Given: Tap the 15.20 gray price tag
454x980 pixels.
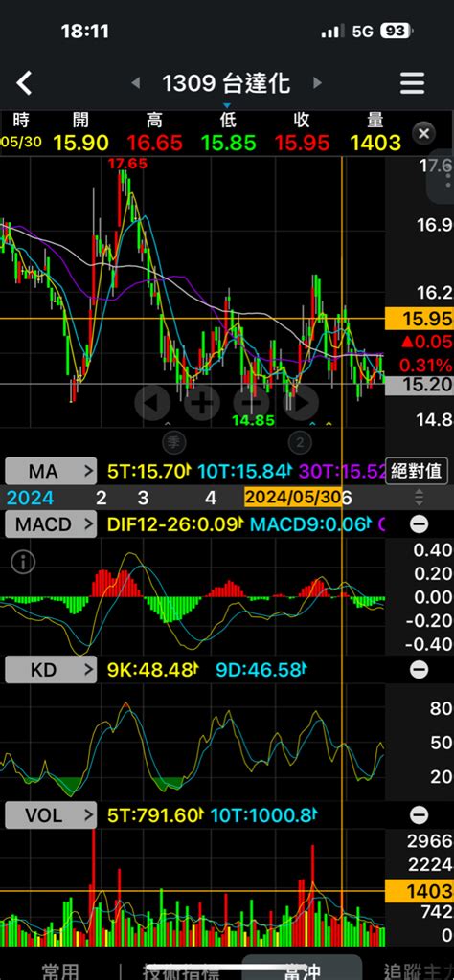Looking at the screenshot, I should coord(419,385).
